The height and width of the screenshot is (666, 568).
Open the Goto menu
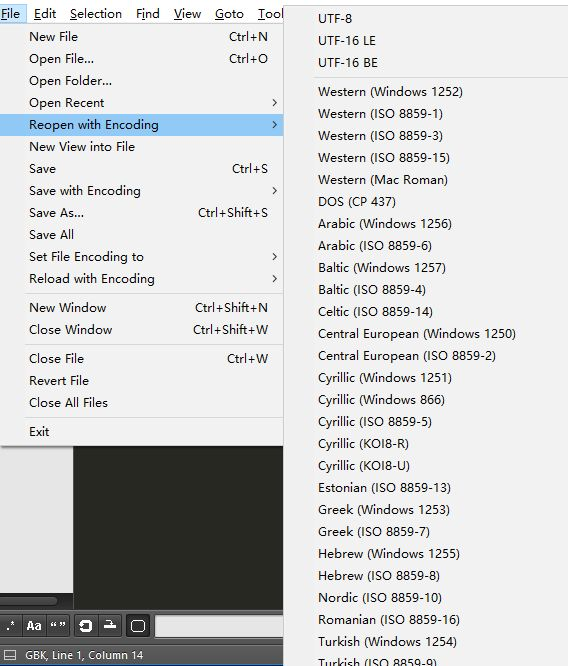(x=229, y=14)
